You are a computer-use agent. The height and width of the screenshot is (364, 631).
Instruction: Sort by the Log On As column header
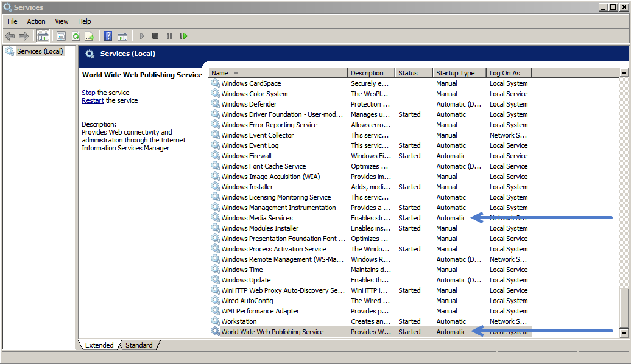[x=509, y=73]
